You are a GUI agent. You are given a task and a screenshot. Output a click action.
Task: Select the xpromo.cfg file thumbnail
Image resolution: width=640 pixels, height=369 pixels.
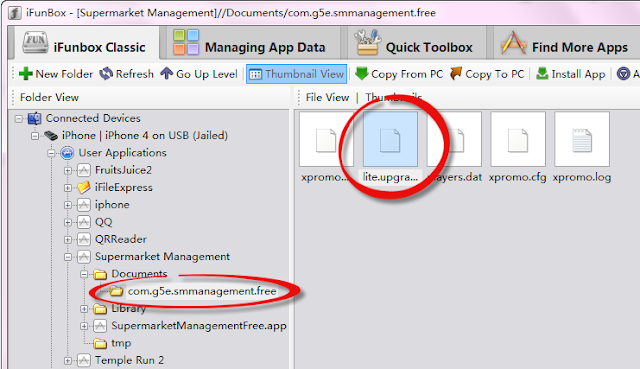click(518, 140)
